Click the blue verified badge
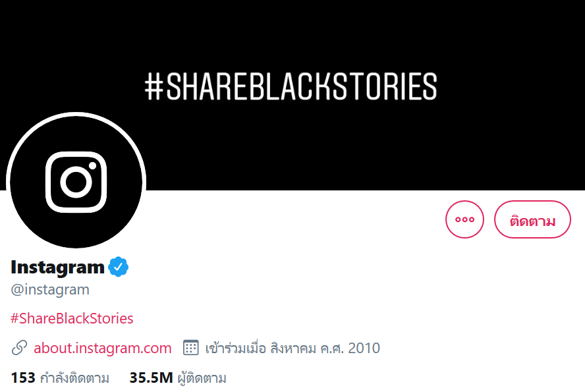Screen dimensions: 585x392 pyautogui.click(x=119, y=267)
